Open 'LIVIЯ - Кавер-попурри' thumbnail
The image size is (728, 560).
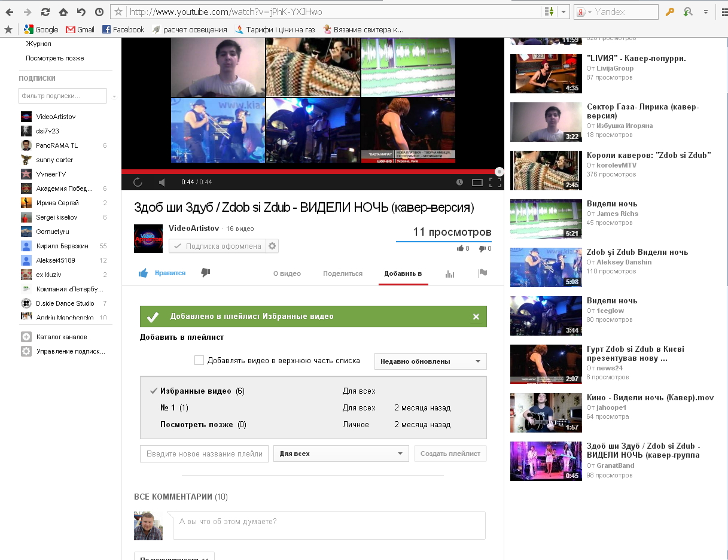[x=546, y=74]
